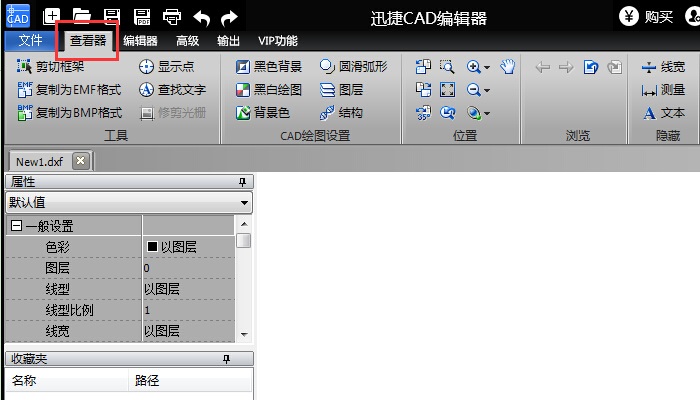Open the 默认值 properties combo box
The image size is (700, 400).
[x=246, y=203]
